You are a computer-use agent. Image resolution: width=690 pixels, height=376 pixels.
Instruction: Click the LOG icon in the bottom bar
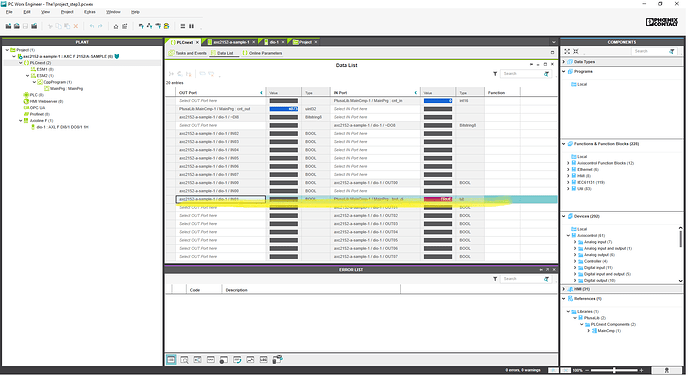(x=263, y=360)
